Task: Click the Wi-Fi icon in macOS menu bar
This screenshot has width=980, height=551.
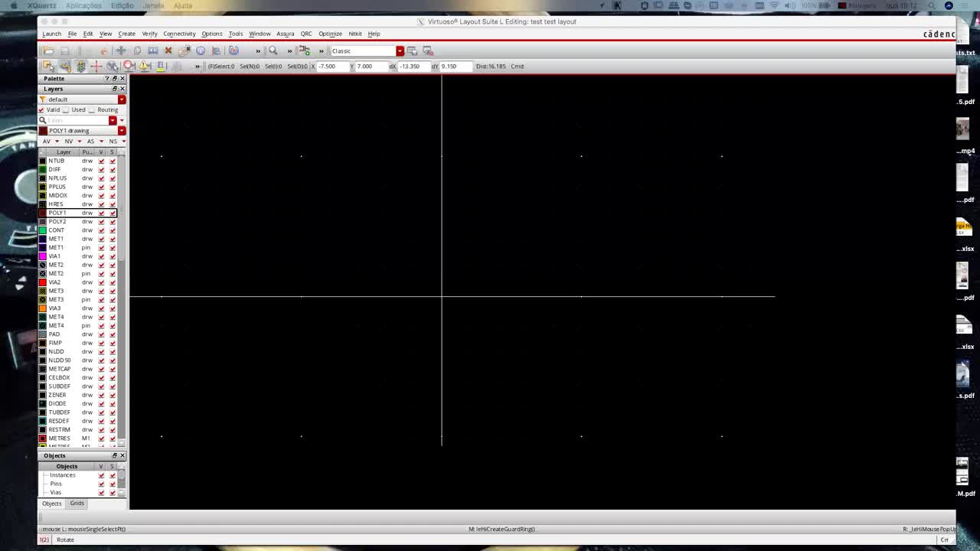Action: [x=774, y=5]
